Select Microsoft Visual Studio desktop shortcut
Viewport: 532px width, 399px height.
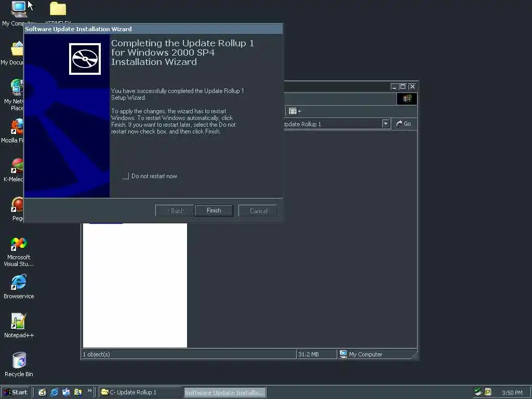click(19, 252)
